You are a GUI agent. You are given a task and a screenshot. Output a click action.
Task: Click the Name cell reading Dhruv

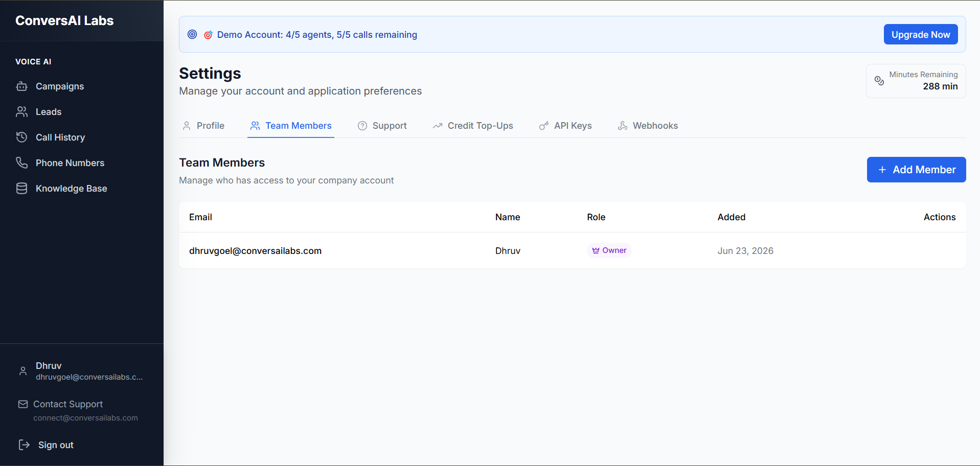pyautogui.click(x=508, y=251)
